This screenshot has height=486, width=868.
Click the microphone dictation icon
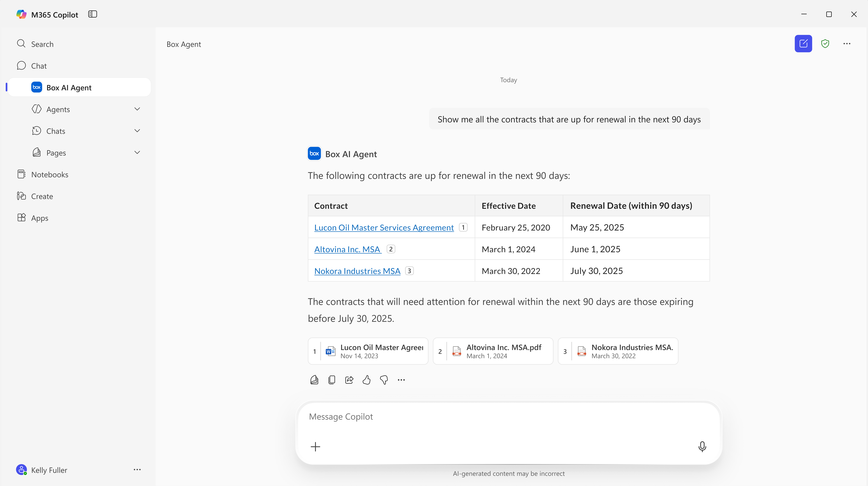(702, 447)
